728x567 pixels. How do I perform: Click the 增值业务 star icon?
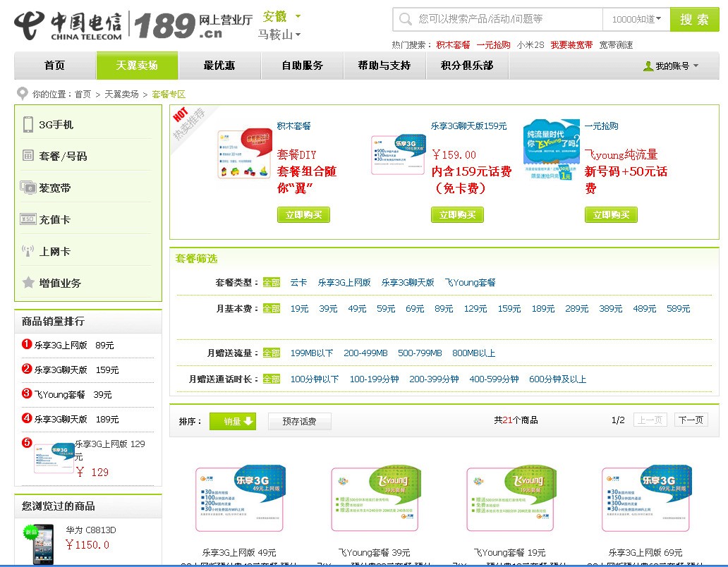28,282
